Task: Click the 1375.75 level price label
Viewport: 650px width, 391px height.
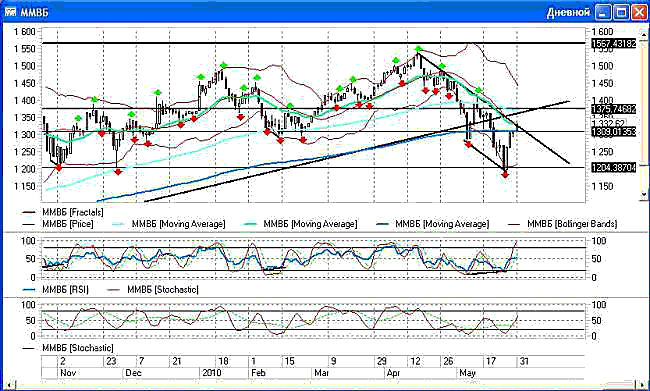Action: tap(614, 109)
